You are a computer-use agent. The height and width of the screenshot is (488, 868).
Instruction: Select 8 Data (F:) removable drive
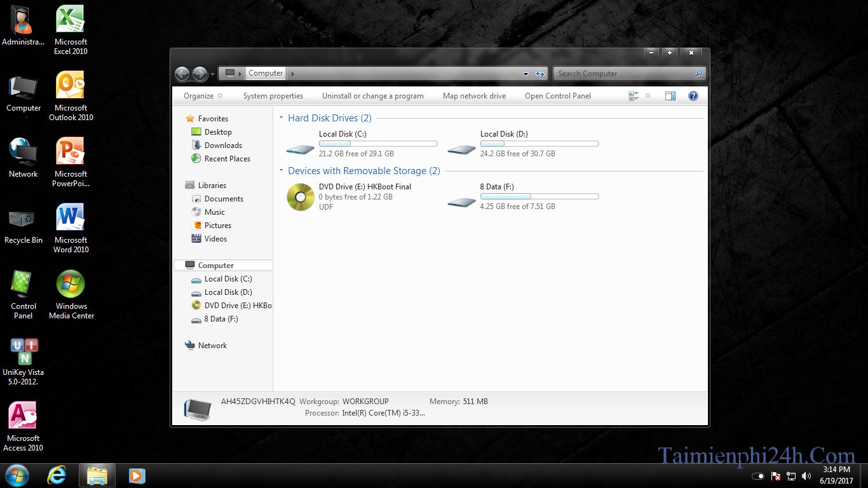click(x=523, y=197)
